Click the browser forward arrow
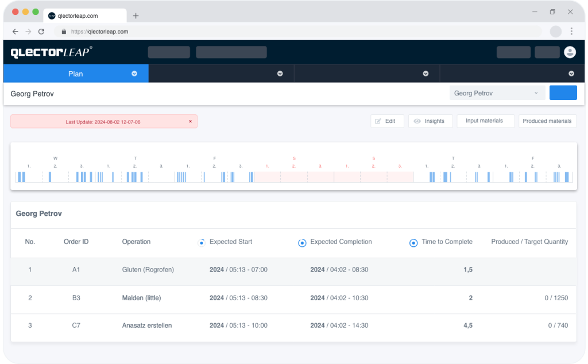Image resolution: width=588 pixels, height=364 pixels. pos(28,32)
